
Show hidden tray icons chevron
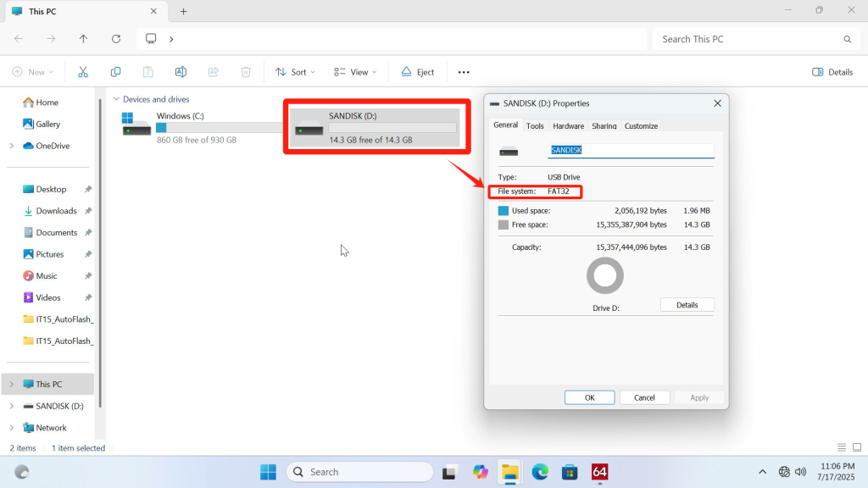(762, 472)
